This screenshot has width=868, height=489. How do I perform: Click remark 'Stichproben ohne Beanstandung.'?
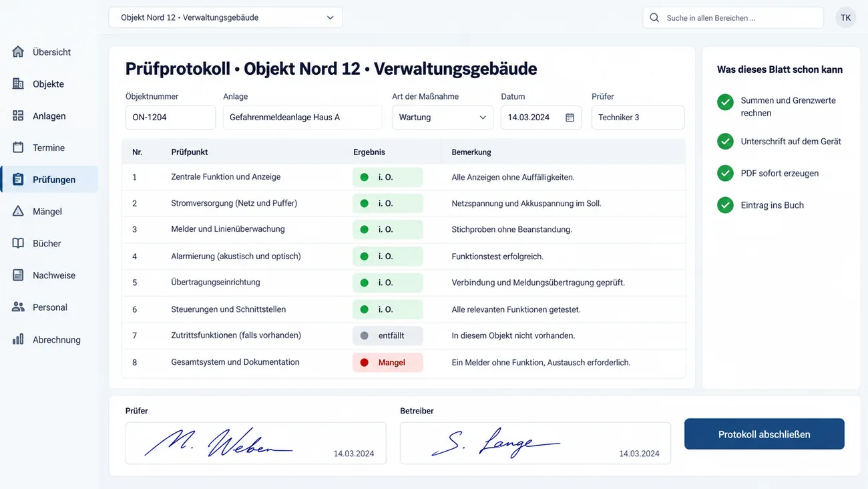pyautogui.click(x=511, y=229)
